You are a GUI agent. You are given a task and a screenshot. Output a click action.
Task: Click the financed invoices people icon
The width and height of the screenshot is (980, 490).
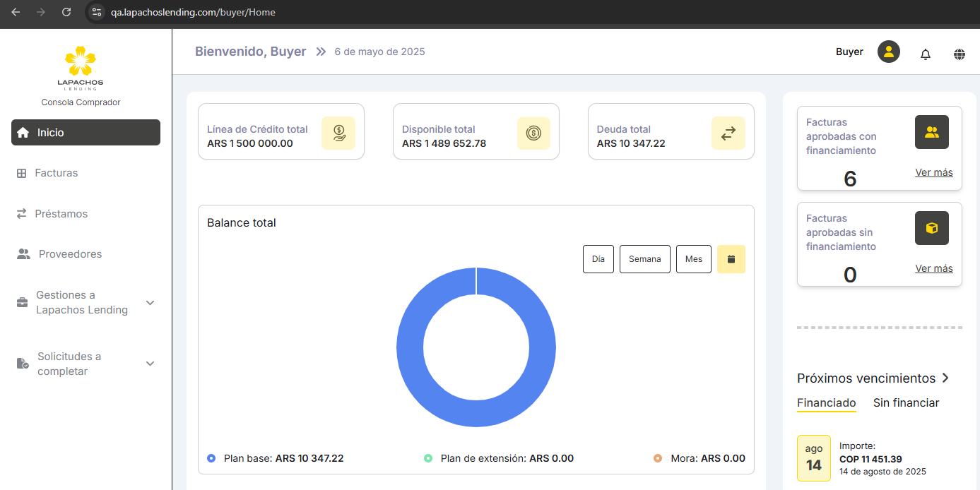click(x=931, y=132)
